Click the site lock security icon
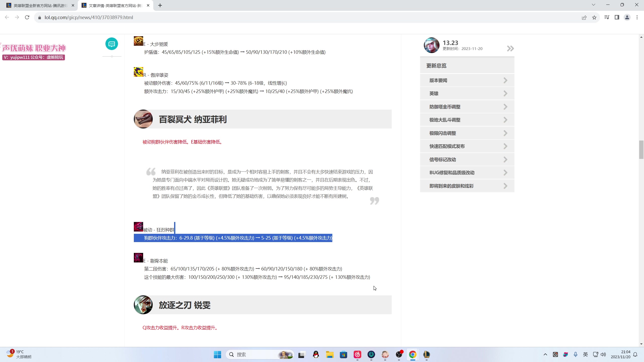 point(39,18)
